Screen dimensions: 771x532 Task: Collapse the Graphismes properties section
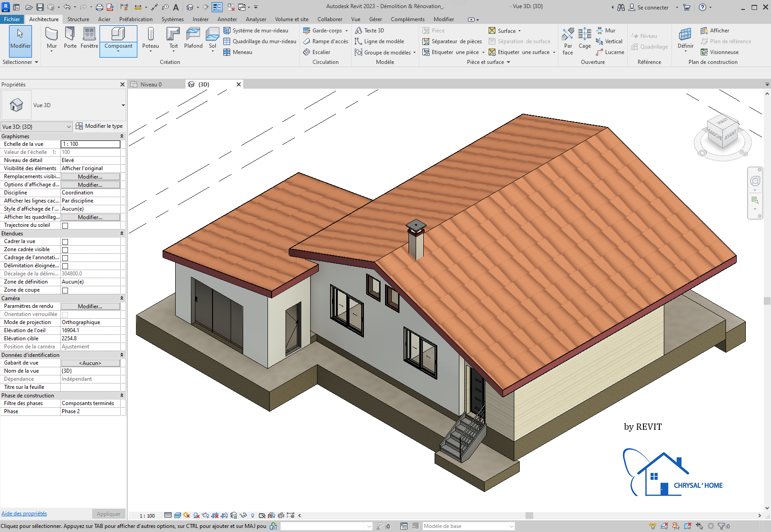click(x=122, y=136)
